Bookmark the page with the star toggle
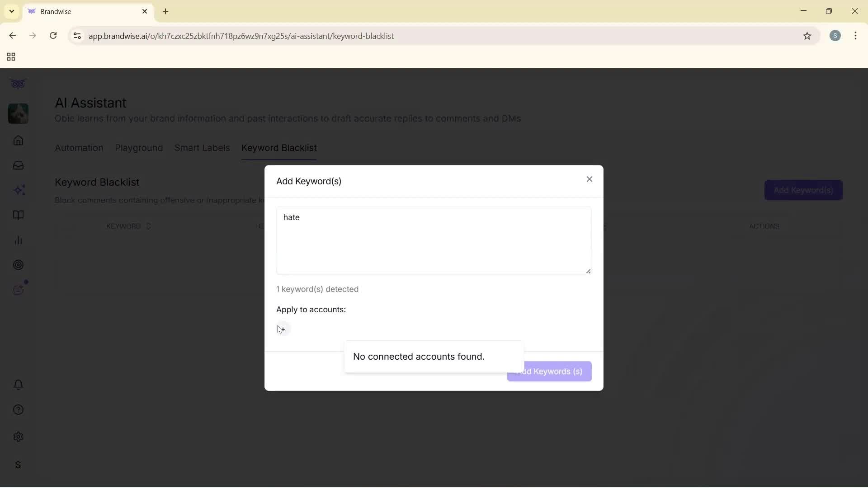Screen dimensions: 868x488 (x=807, y=36)
